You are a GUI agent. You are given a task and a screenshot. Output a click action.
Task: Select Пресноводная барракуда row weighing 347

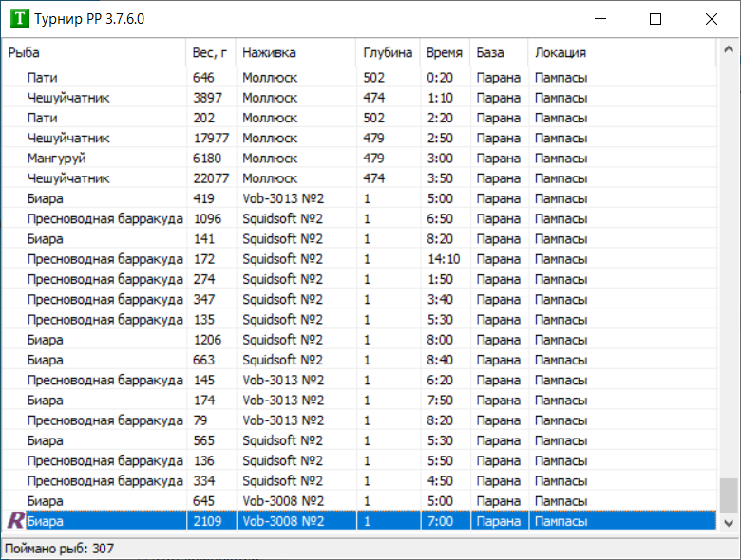[359, 299]
